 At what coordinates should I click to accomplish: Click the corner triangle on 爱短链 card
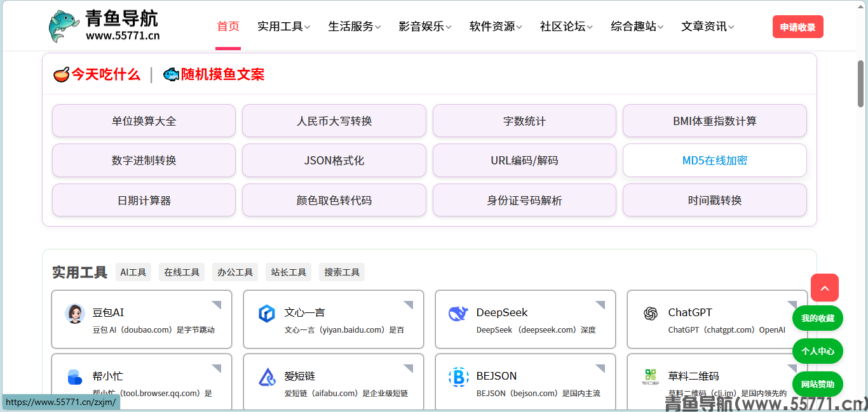click(409, 368)
